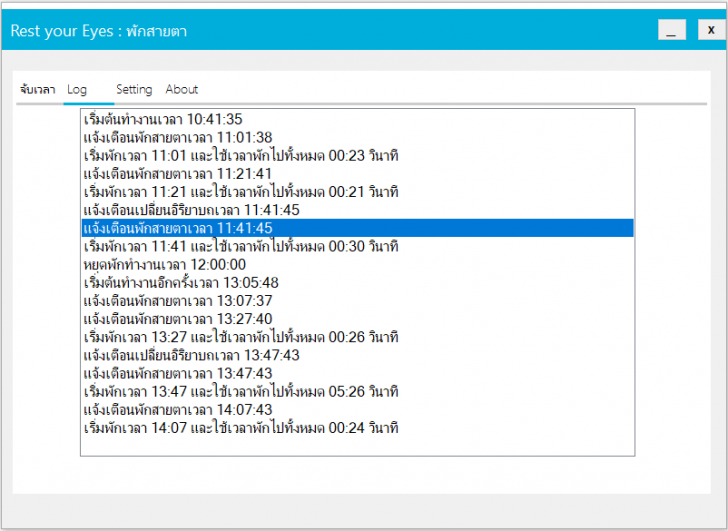Select log row 'เริ่มต้นทำงานเวลา 10:41:35'
The width and height of the screenshot is (728, 531).
(358, 119)
